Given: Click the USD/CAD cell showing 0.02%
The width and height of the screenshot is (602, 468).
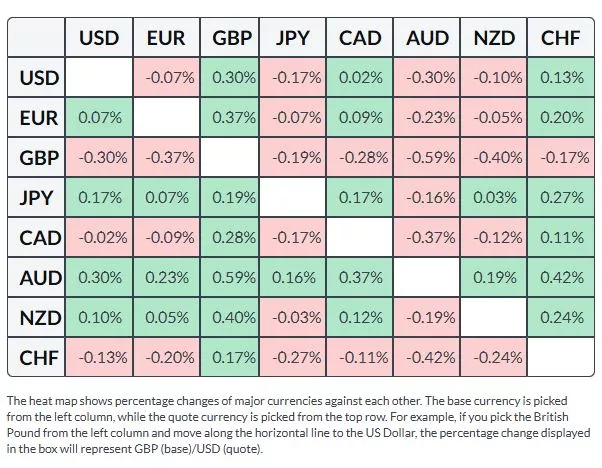Looking at the screenshot, I should point(360,78).
